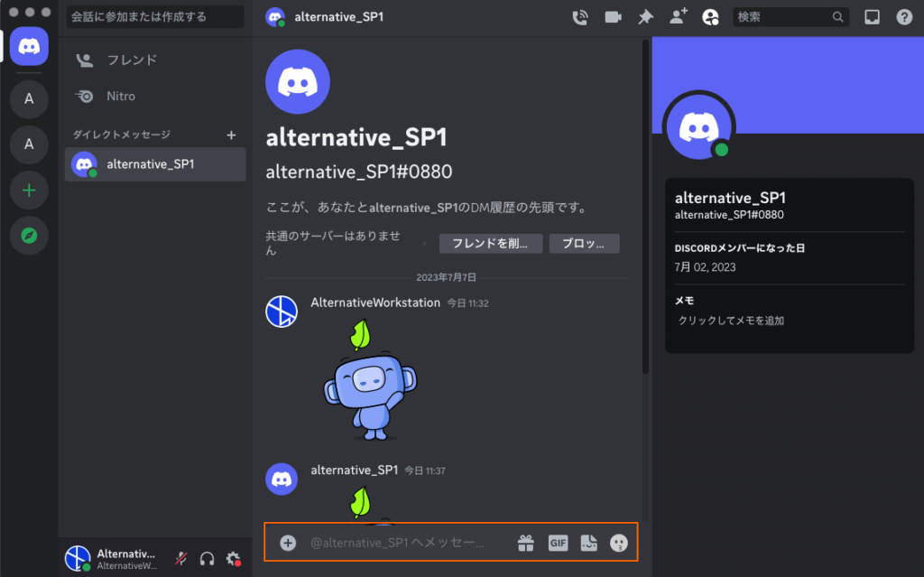
Task: Open pinned messages
Action: pos(645,17)
